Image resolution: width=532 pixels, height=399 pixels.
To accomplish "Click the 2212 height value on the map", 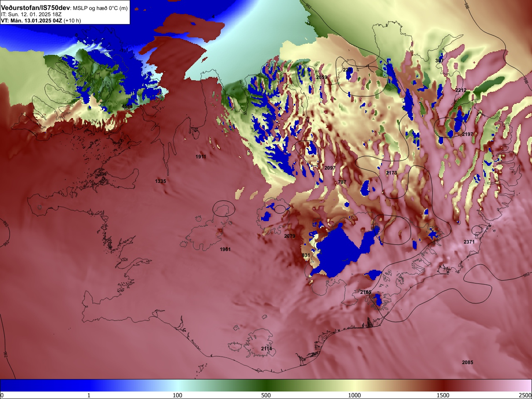I will (461, 90).
